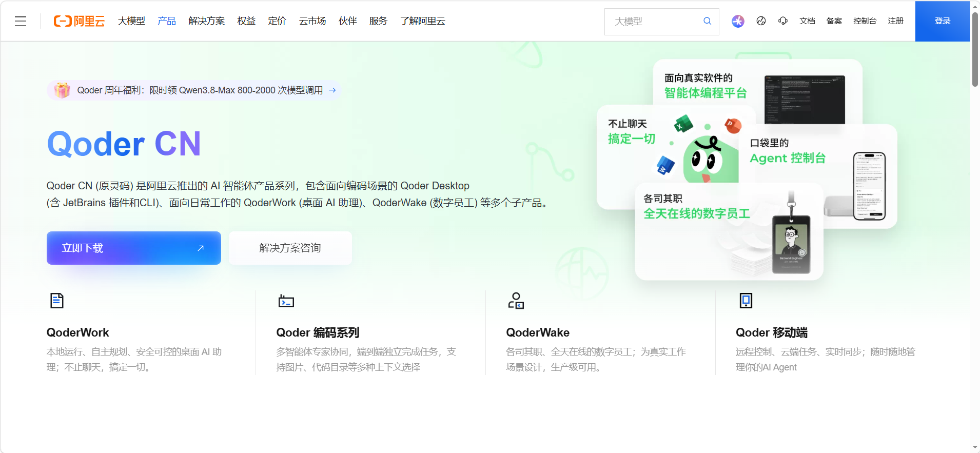This screenshot has height=453, width=980.
Task: Click the gift box icon in the banner
Action: (x=62, y=90)
